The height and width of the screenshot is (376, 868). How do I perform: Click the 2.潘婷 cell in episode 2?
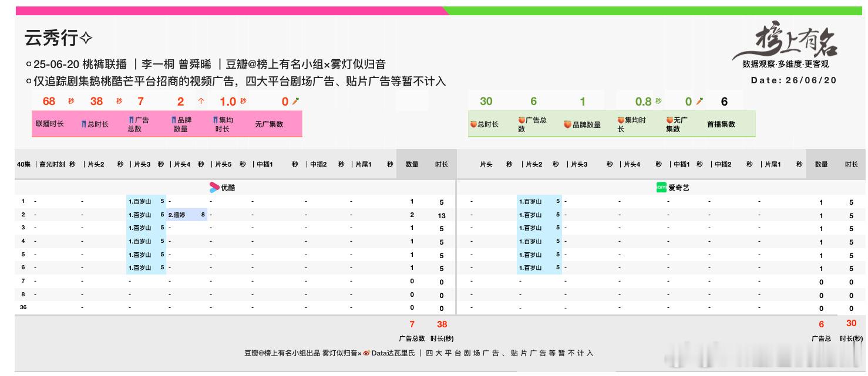[x=187, y=215]
